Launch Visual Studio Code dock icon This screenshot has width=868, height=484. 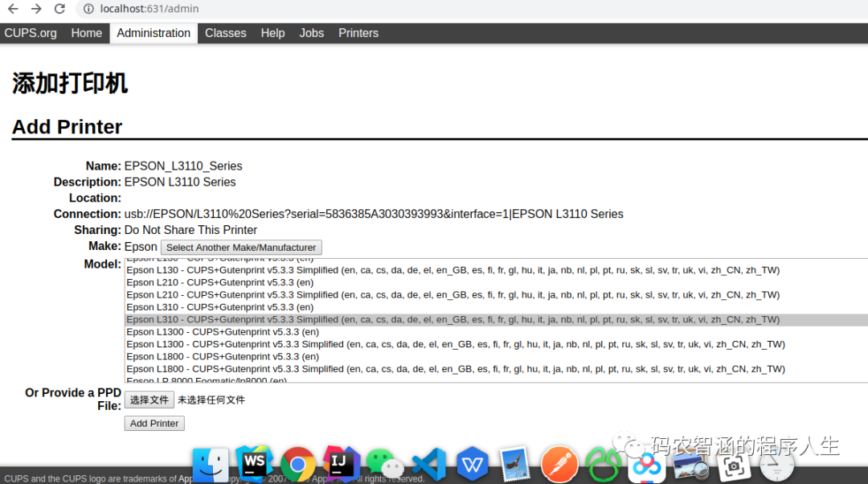[429, 464]
